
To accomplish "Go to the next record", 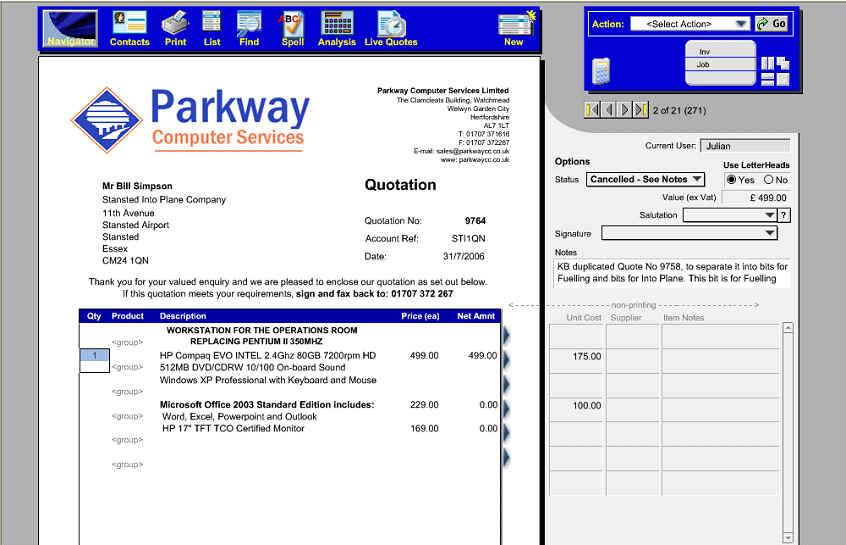I will pos(625,110).
